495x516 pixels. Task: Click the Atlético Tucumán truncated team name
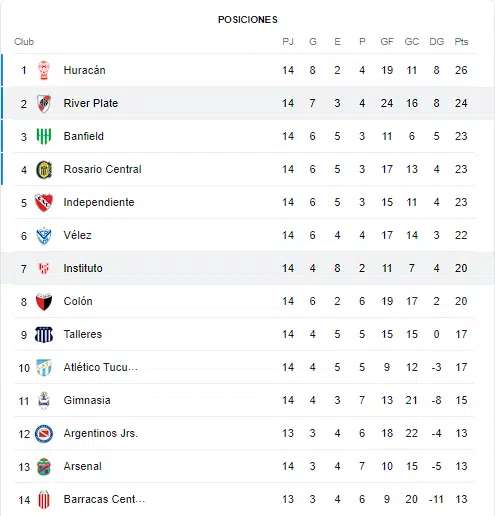coord(101,367)
